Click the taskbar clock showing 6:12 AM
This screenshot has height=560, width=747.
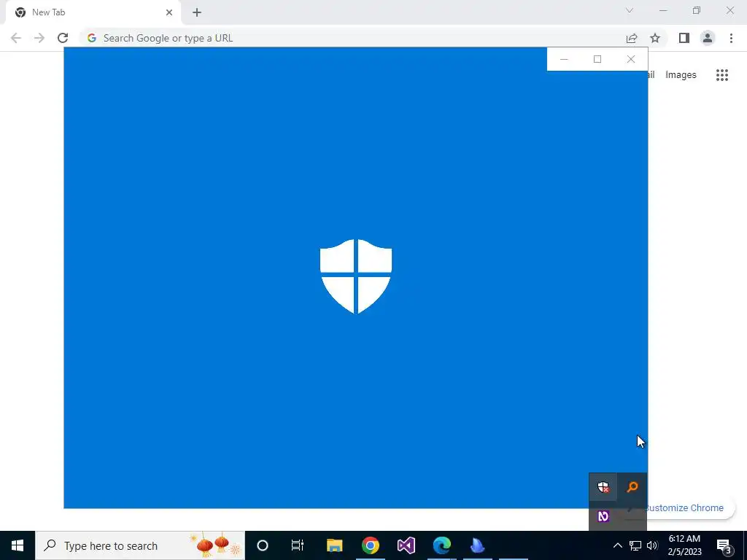click(684, 545)
